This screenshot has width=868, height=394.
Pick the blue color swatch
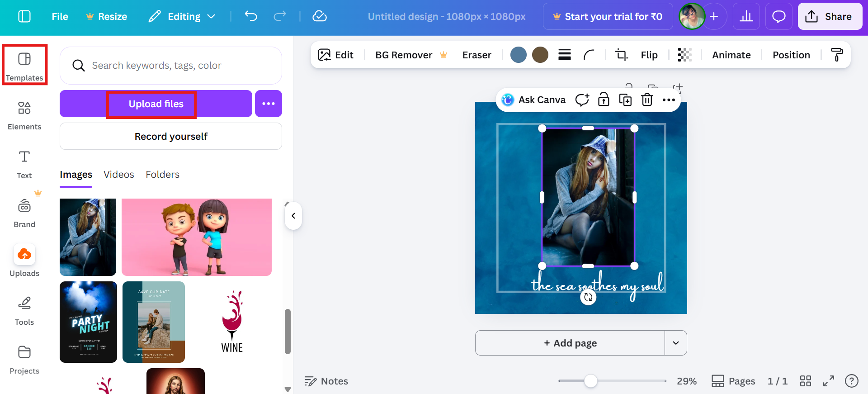click(519, 55)
